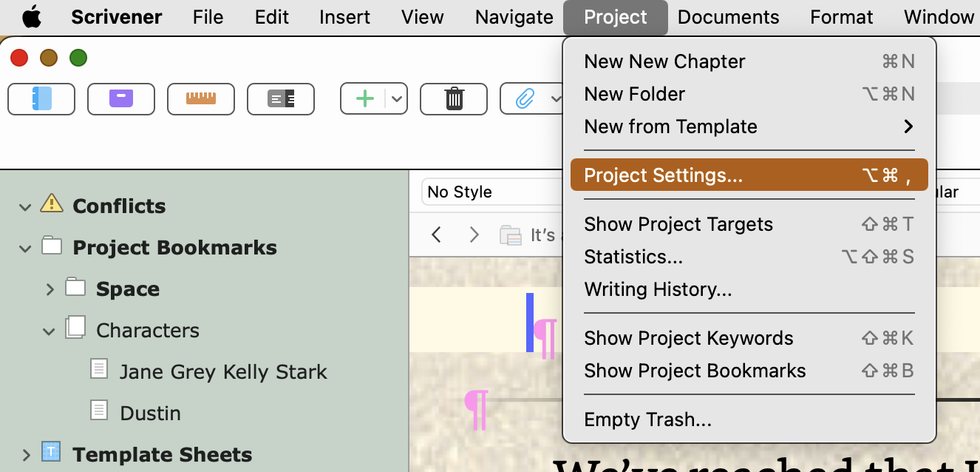Select the Dustin document in binder
Screen dimensions: 980x472
pyautogui.click(x=150, y=413)
